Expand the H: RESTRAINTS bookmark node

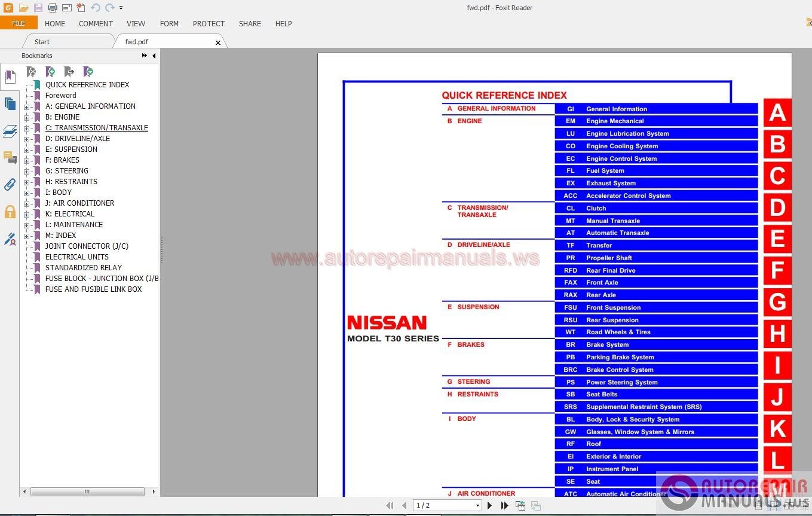pos(26,182)
